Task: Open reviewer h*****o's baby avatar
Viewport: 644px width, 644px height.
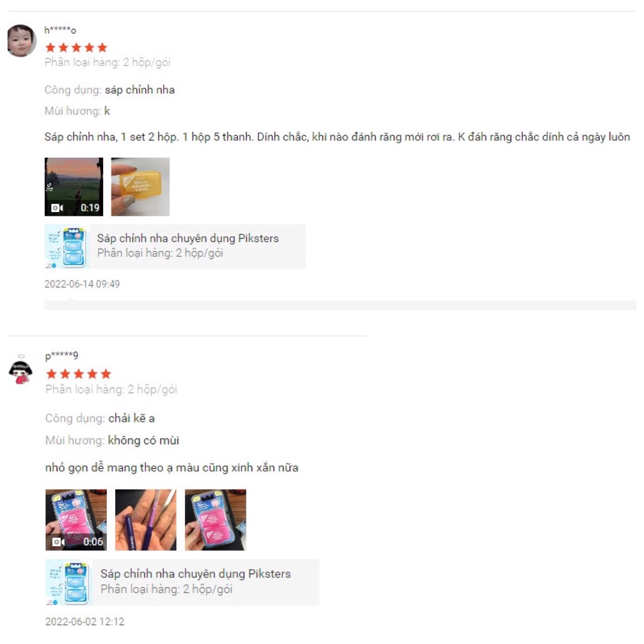Action: pyautogui.click(x=22, y=41)
